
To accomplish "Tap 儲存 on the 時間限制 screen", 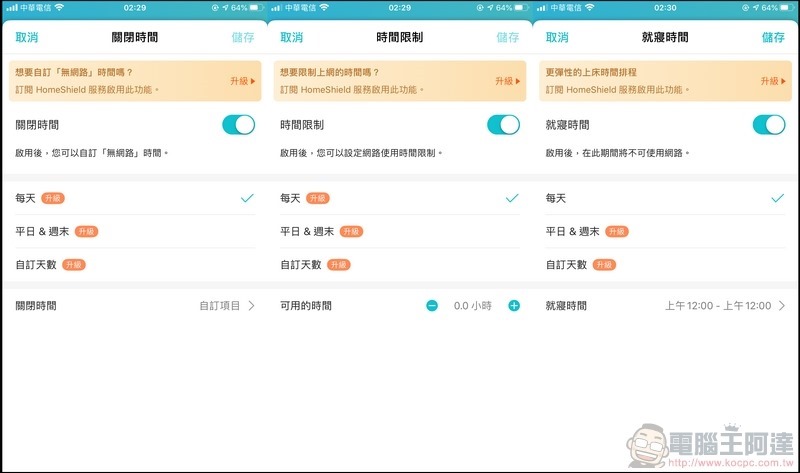I will pyautogui.click(x=508, y=37).
